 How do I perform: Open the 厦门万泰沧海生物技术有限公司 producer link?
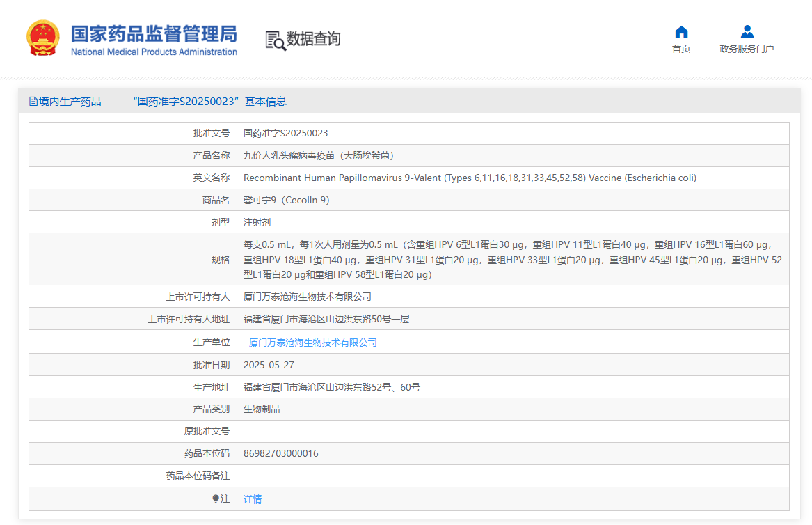313,343
